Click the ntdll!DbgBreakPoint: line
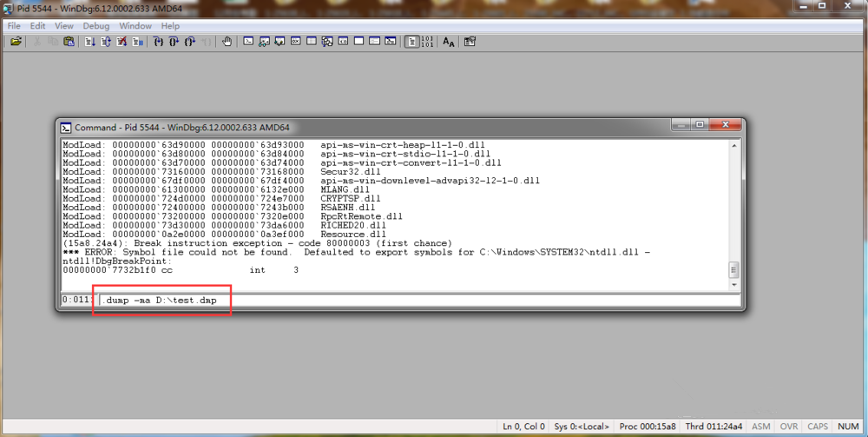868x437 pixels. 117,261
